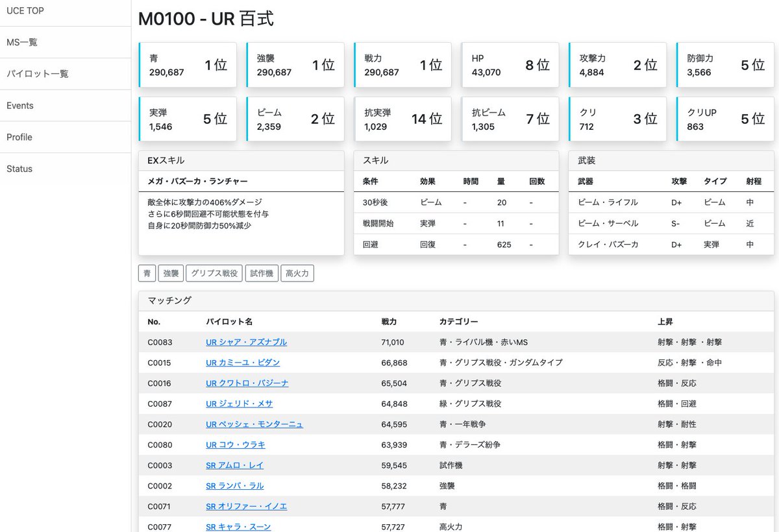
Task: Open パイロット一覧 in sidebar
Action: tap(38, 74)
